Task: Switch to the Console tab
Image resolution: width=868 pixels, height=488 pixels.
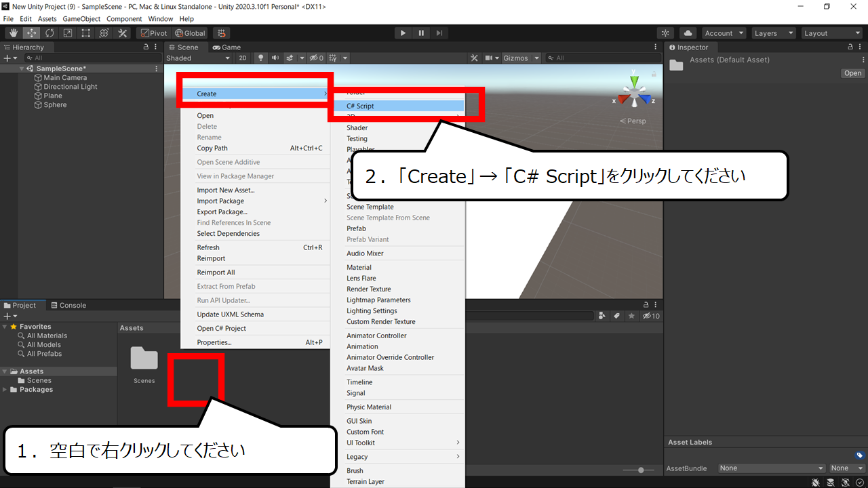Action: tap(68, 306)
